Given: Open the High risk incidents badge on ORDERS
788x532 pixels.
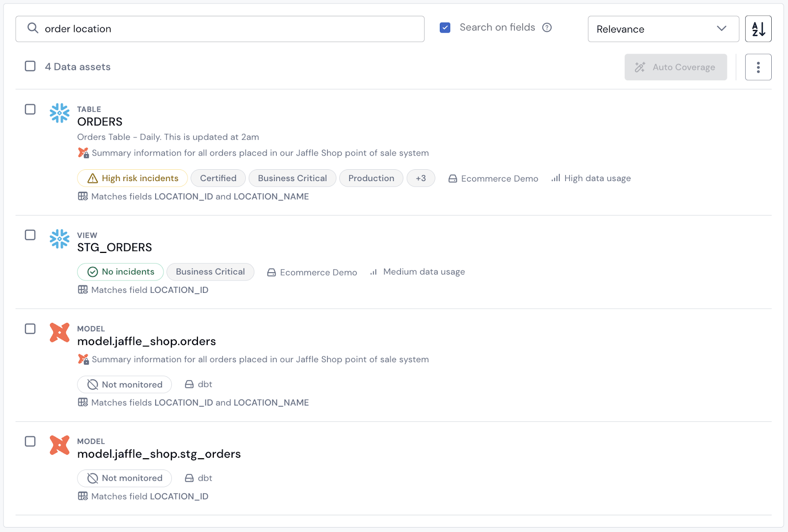Looking at the screenshot, I should 132,178.
